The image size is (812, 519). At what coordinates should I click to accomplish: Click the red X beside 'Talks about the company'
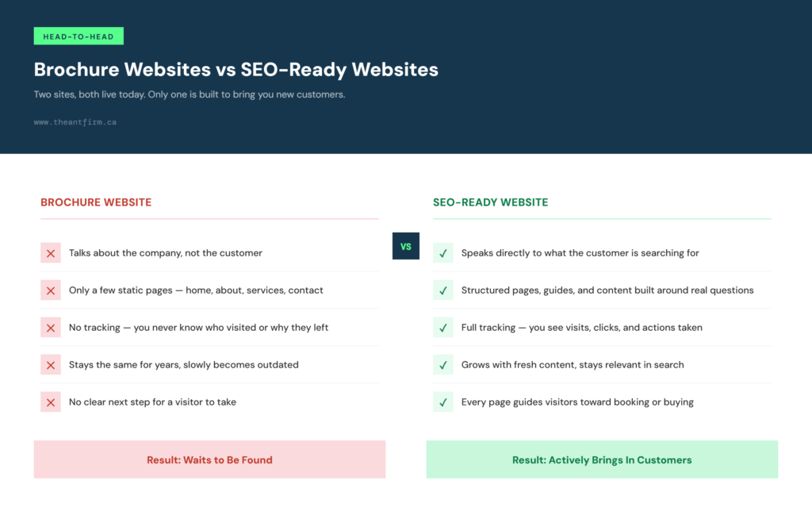tap(51, 253)
